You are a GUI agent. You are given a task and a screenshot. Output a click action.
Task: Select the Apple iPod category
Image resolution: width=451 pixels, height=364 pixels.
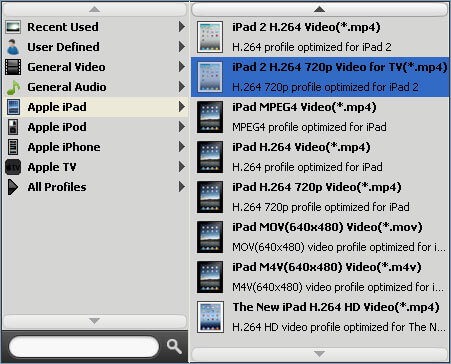click(x=95, y=127)
